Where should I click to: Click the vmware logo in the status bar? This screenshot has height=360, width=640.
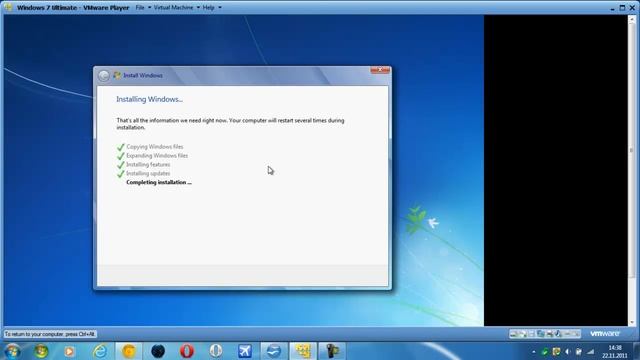point(605,334)
